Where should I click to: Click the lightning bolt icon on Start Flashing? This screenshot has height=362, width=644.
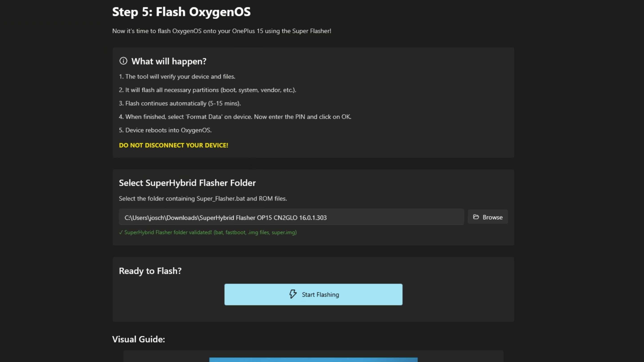coord(293,294)
